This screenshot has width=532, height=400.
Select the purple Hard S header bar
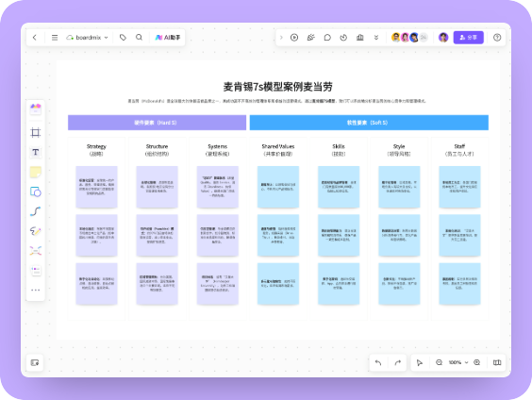[158, 123]
